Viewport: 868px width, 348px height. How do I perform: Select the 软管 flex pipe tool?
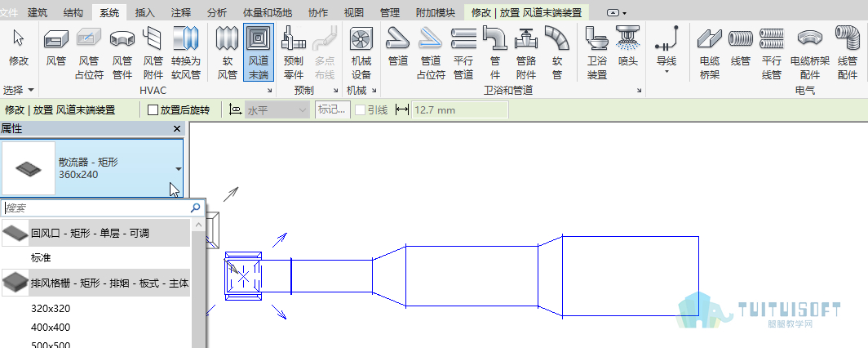click(x=557, y=52)
